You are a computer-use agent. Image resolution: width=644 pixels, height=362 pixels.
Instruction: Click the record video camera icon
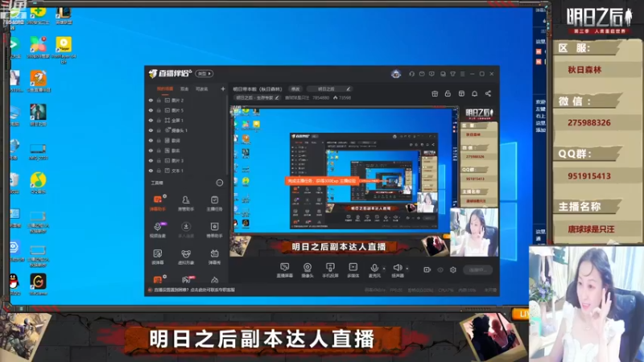click(427, 269)
